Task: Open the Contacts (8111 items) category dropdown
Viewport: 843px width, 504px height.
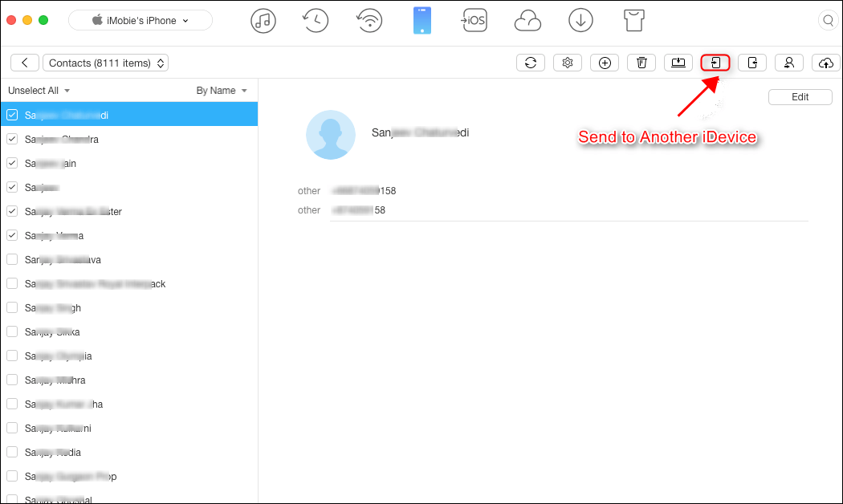Action: [x=105, y=63]
